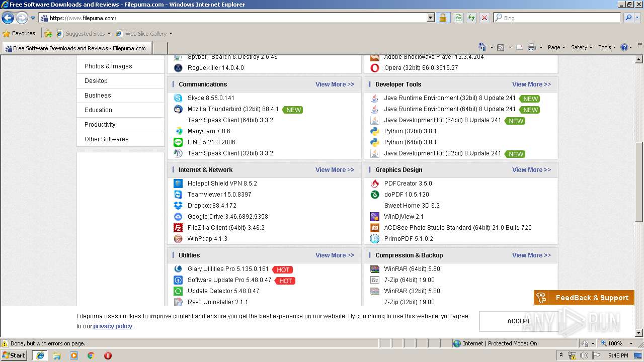Open the Web Slice Gallery dropdown
Screen dimensions: 644x362
click(171, 34)
